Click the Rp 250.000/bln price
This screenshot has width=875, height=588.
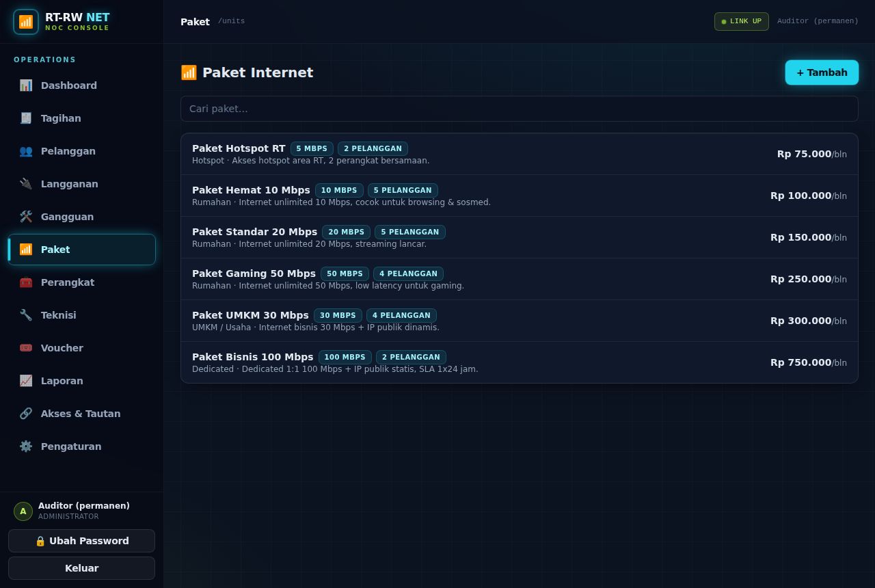(x=809, y=279)
